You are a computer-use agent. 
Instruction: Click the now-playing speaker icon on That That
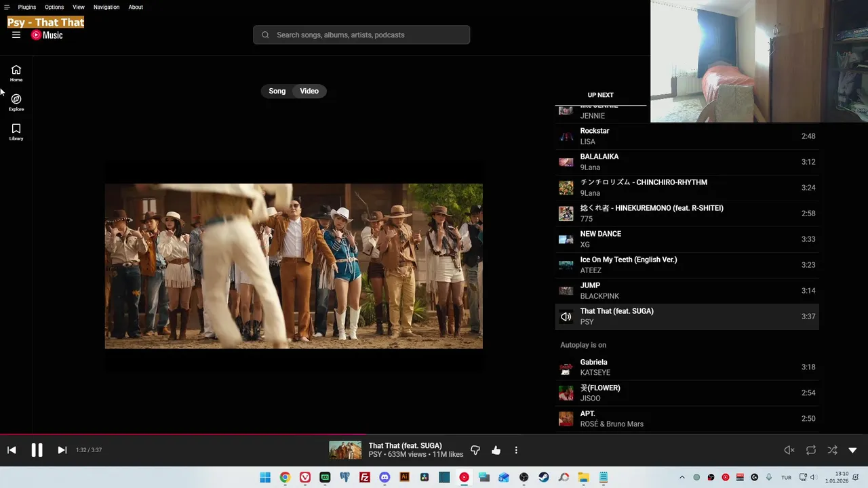566,317
